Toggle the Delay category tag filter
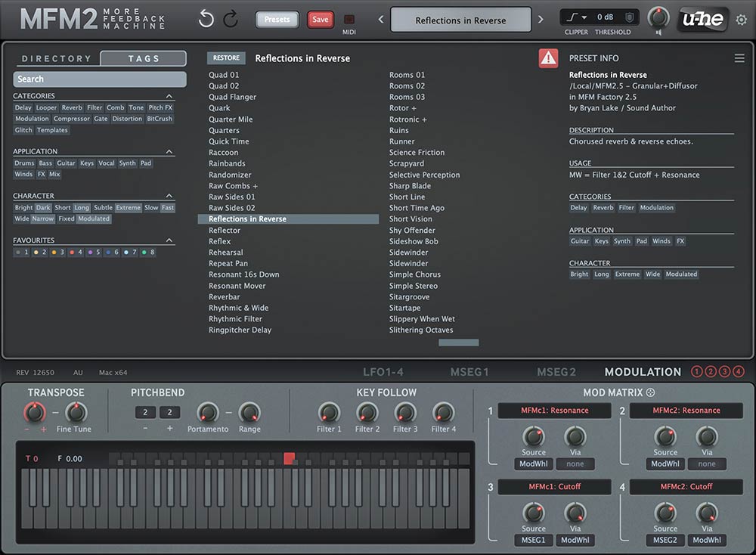 pos(23,107)
